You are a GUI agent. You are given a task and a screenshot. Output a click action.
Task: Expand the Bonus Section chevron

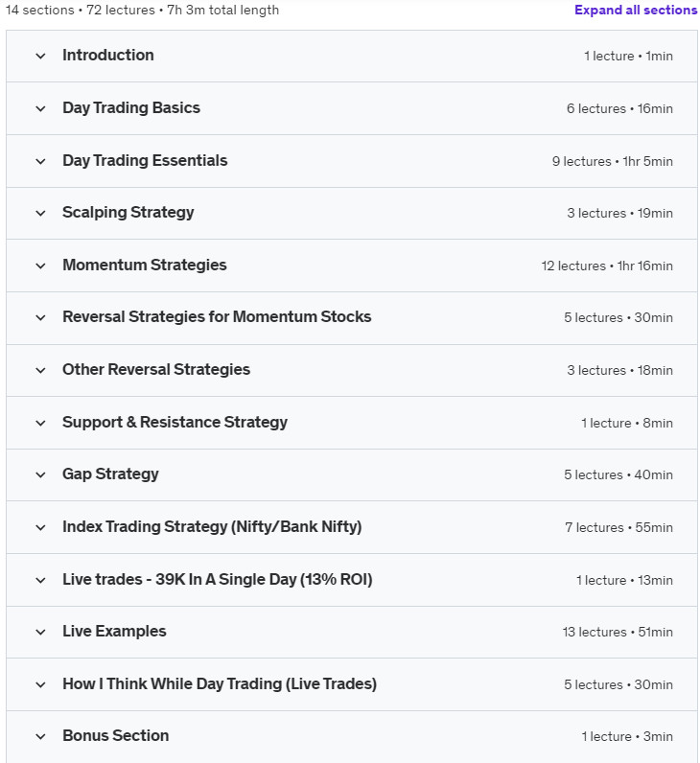(x=41, y=737)
